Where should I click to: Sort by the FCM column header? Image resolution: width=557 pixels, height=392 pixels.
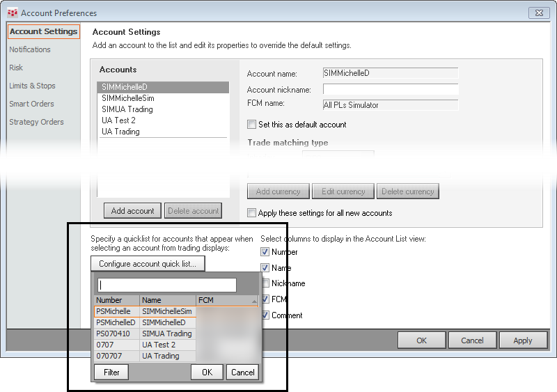[227, 300]
